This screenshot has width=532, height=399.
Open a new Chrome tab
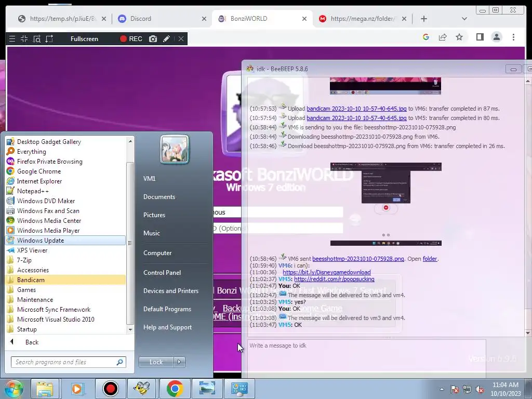[x=424, y=19]
